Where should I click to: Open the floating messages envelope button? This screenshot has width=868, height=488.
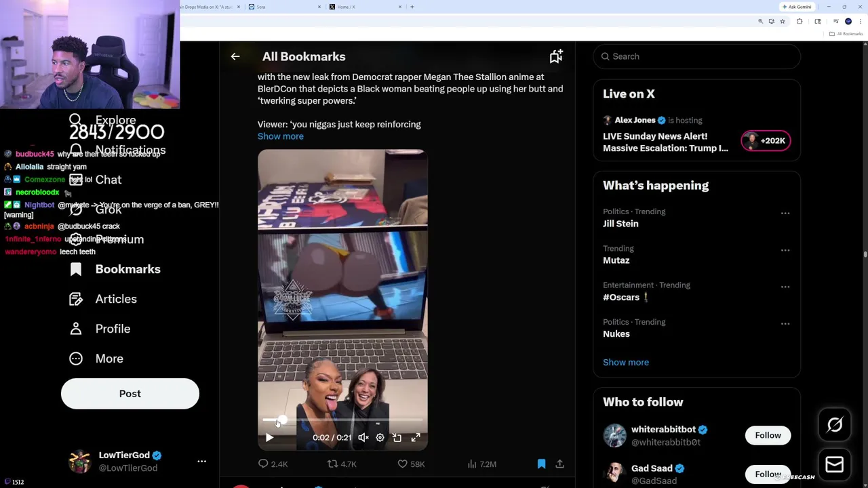point(835,465)
